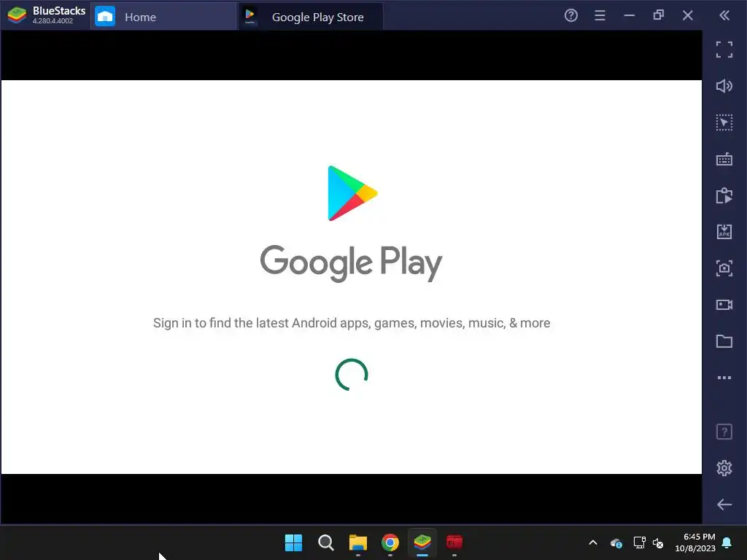
Task: Open File Explorer from the taskbar
Action: 357,542
